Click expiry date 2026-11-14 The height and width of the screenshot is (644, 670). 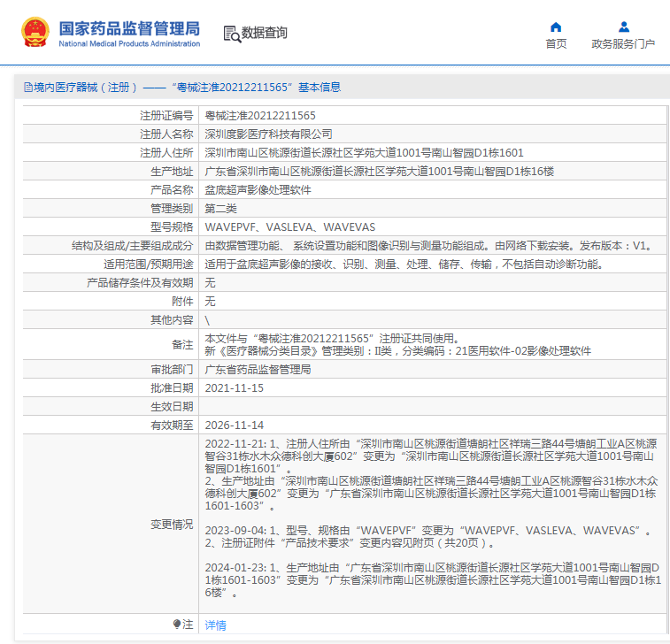[x=235, y=425]
